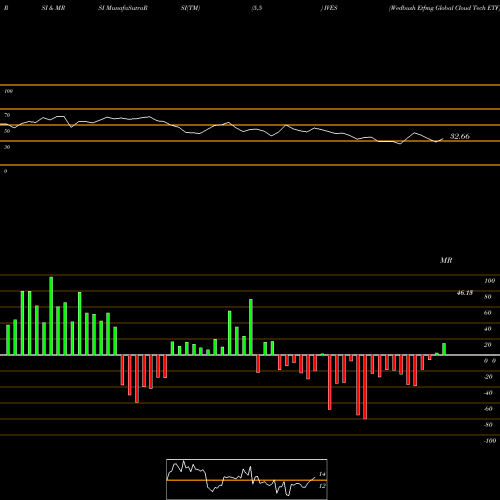Image resolution: width=500 pixels, height=500 pixels.
Task: Click the 'SI MunafaSutraR' header text
Action: 123,8
